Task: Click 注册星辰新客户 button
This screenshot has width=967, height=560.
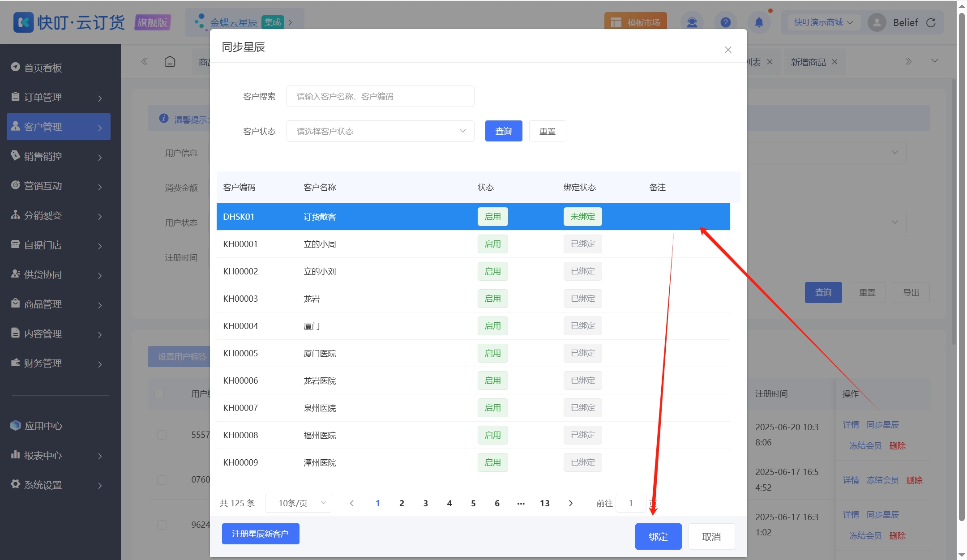Action: (261, 534)
